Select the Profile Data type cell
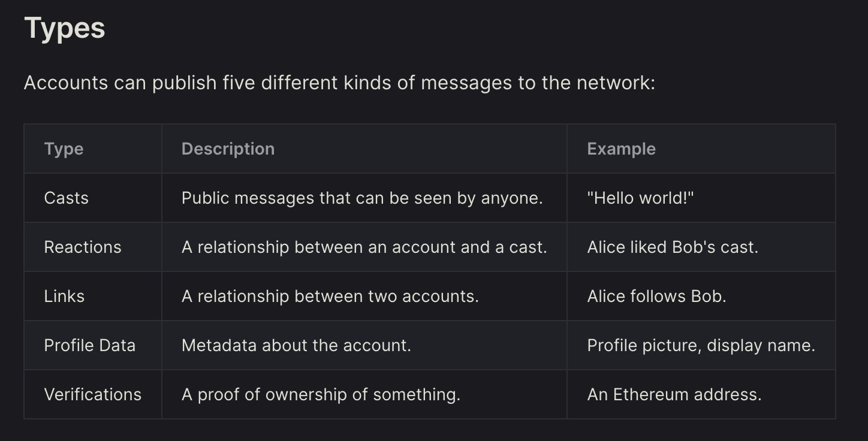 [90, 345]
